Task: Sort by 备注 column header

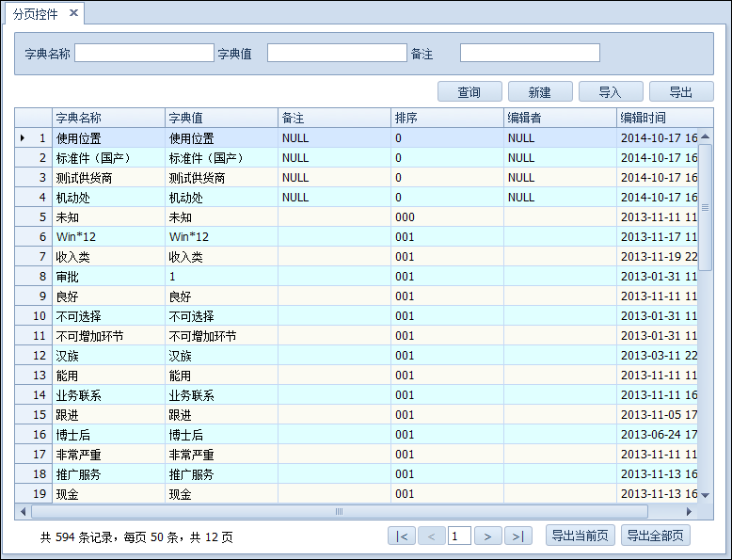Action: pos(334,118)
